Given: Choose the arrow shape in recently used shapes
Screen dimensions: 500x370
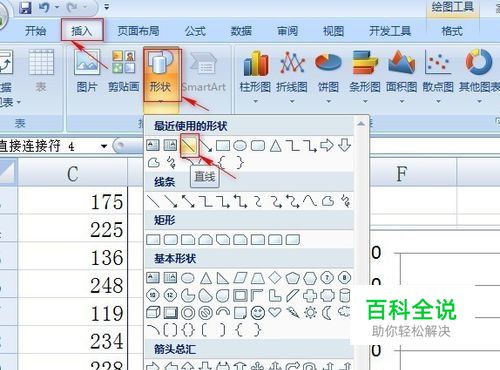Looking at the screenshot, I should pyautogui.click(x=206, y=145).
